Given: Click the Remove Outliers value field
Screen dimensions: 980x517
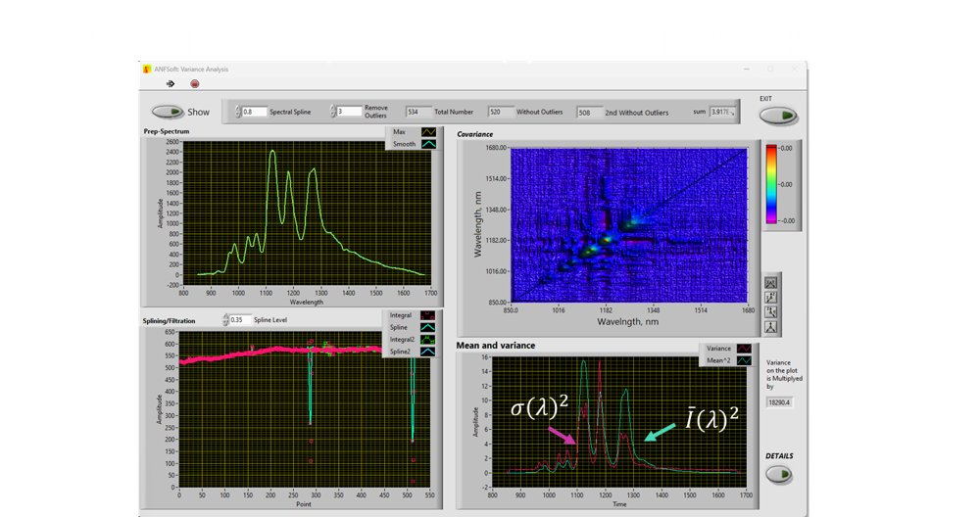Looking at the screenshot, I should coord(350,112).
